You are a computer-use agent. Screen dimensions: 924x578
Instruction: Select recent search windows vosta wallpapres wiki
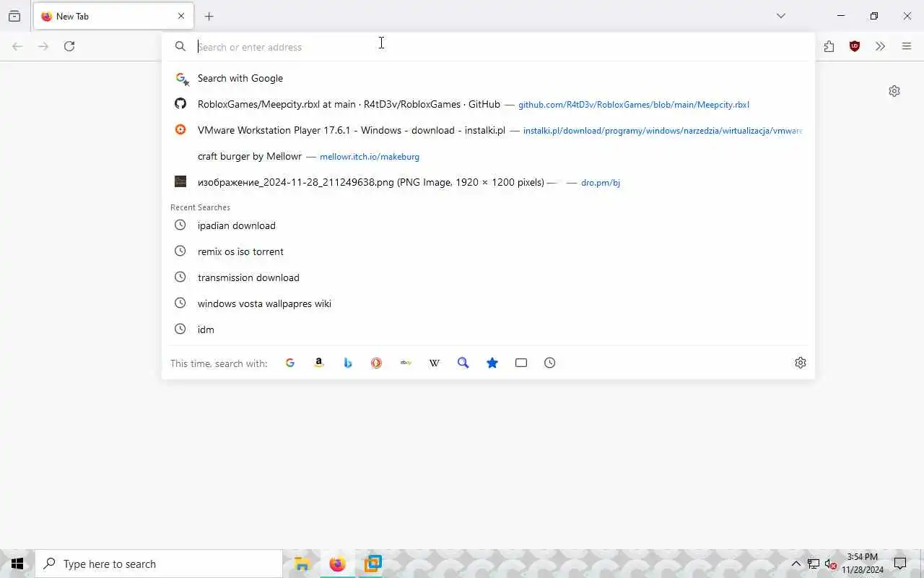point(488,303)
